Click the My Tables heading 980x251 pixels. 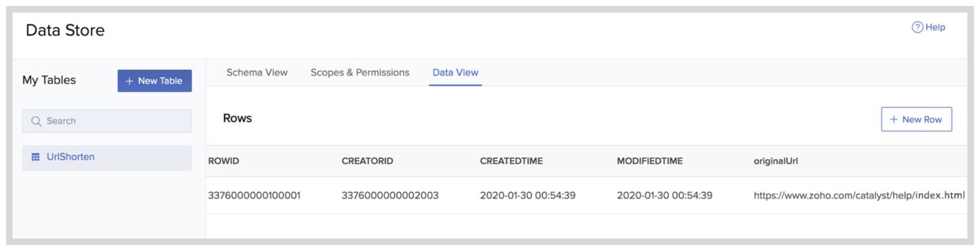click(x=49, y=80)
